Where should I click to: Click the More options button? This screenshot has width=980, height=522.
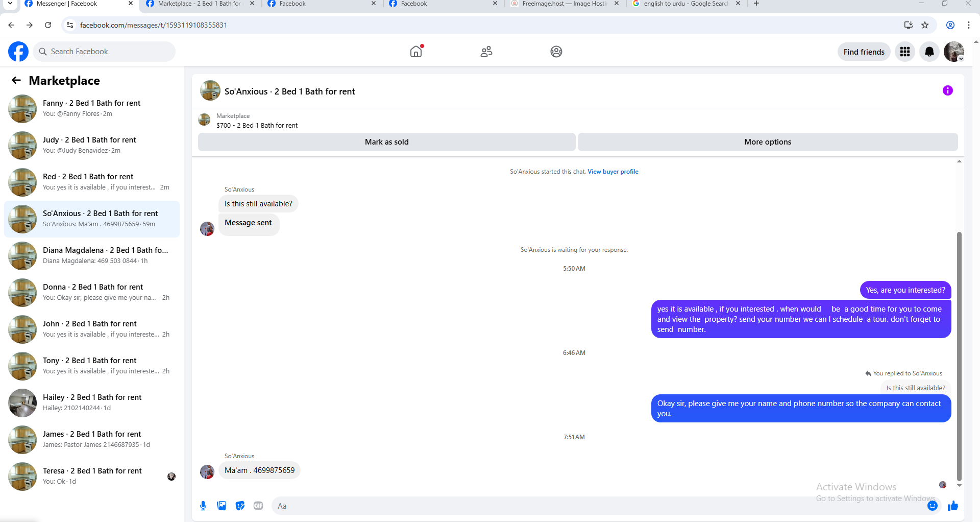pos(768,142)
